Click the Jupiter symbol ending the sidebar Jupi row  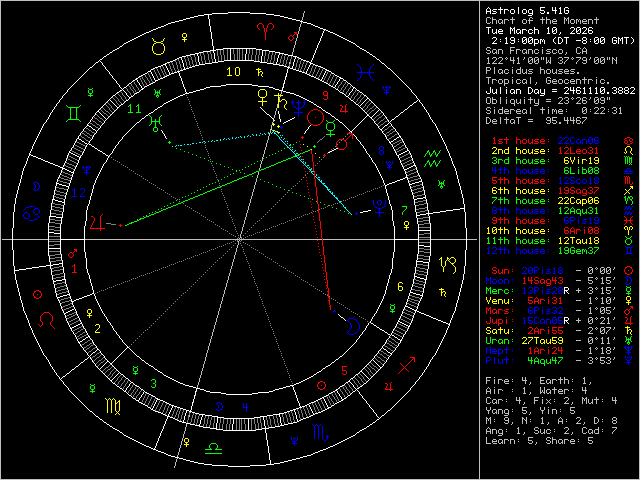[629, 320]
